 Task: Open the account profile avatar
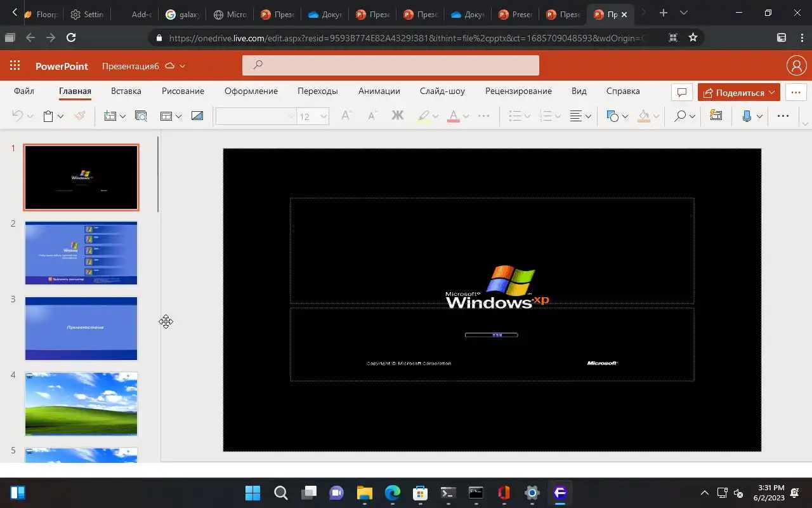(x=796, y=65)
